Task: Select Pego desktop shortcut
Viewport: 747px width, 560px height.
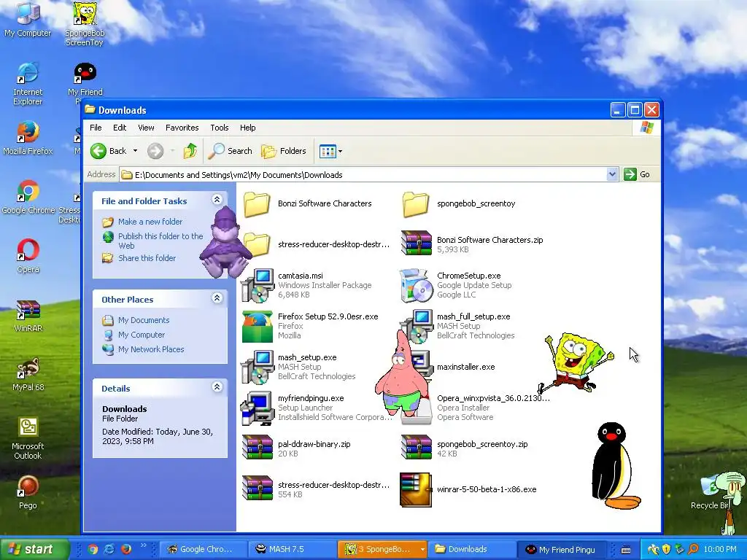Action: (28, 492)
